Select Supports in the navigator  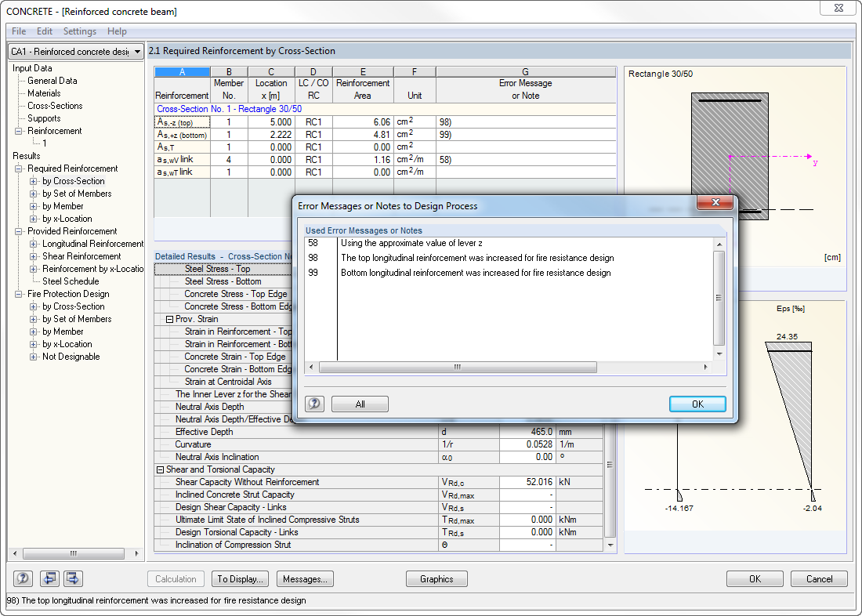(44, 118)
